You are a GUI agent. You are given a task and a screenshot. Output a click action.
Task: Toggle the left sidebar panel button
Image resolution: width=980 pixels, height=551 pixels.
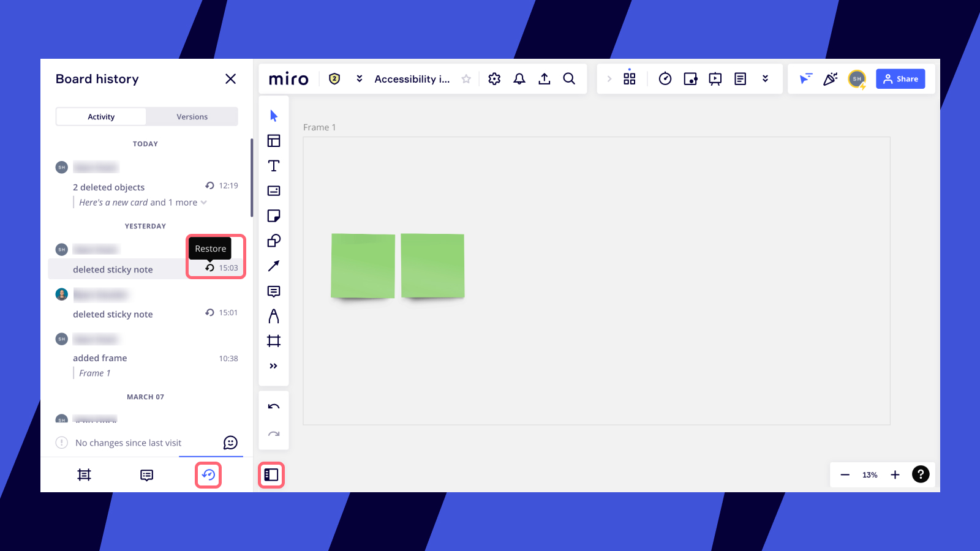click(271, 475)
